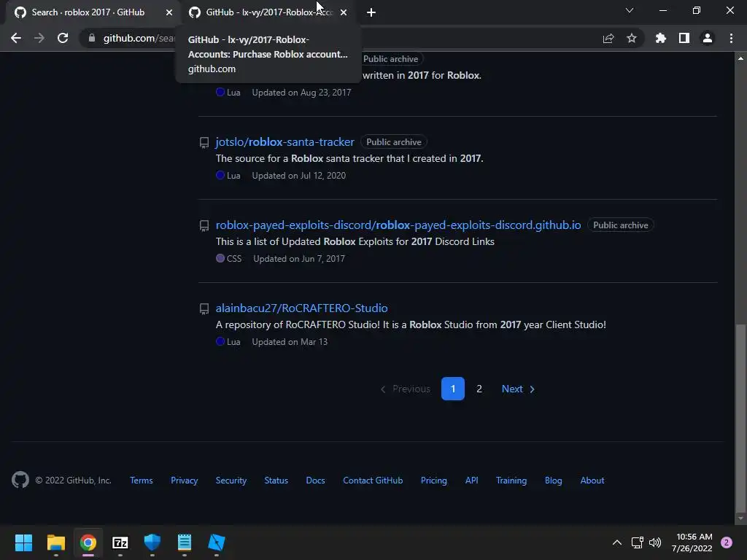The width and height of the screenshot is (747, 560).
Task: Open the About footer link
Action: click(x=592, y=481)
